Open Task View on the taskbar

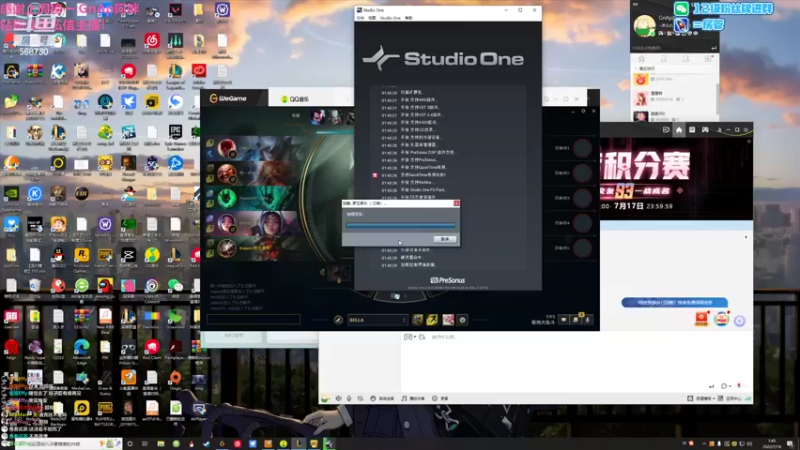(x=145, y=444)
